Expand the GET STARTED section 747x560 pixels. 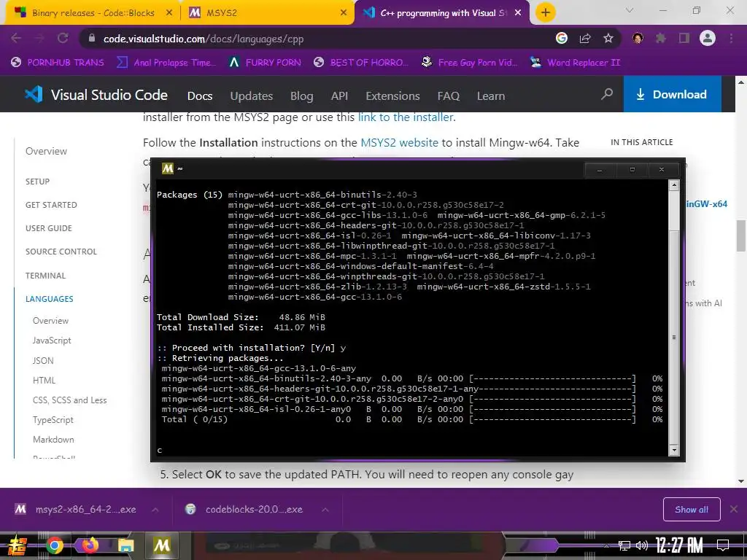pyautogui.click(x=51, y=205)
